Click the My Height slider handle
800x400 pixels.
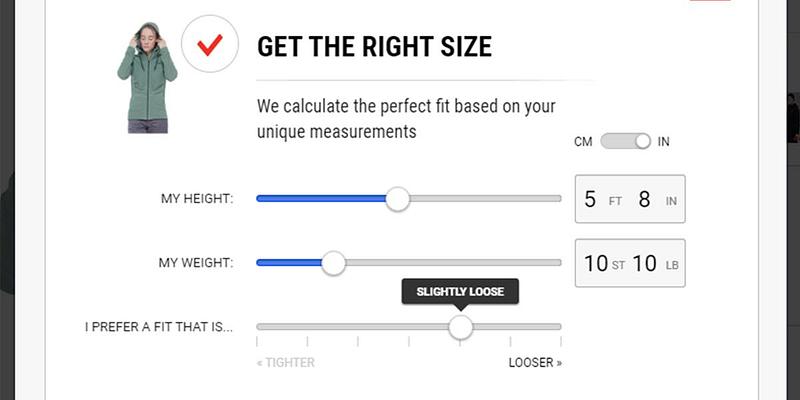click(397, 198)
